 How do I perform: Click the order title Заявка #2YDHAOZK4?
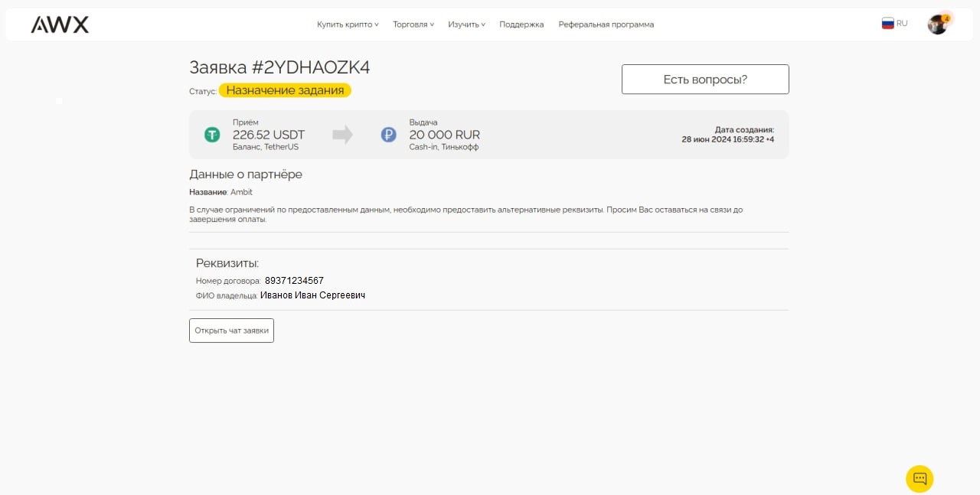[x=279, y=67]
